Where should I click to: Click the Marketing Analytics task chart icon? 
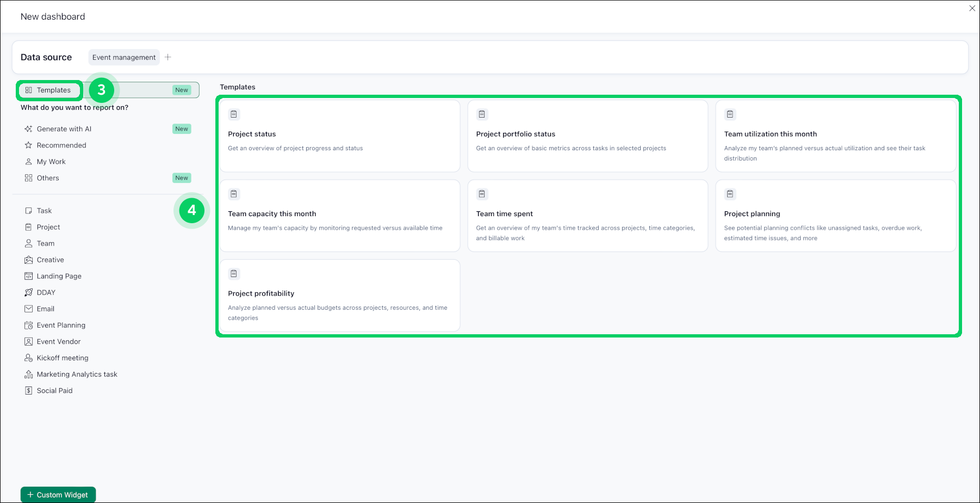[28, 374]
